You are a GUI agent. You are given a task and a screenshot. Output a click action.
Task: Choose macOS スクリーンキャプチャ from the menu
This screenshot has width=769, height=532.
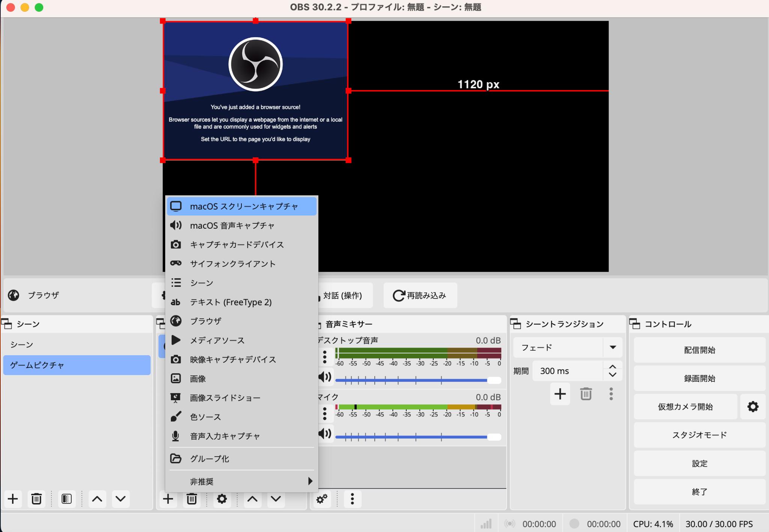tap(242, 206)
